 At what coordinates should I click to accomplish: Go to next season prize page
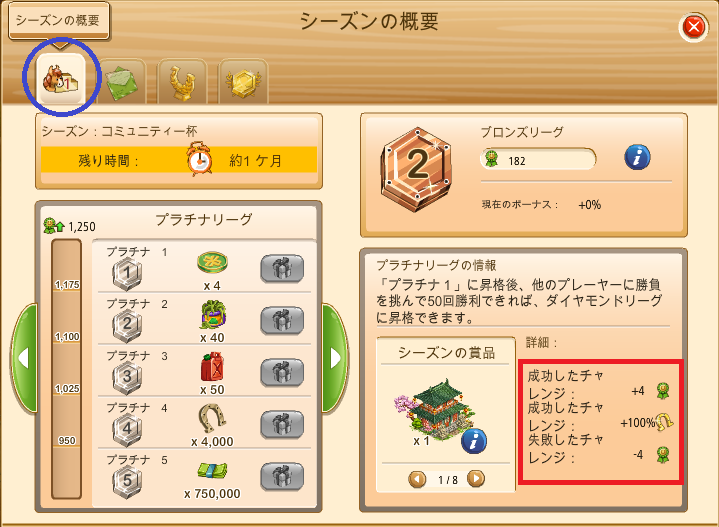click(476, 479)
